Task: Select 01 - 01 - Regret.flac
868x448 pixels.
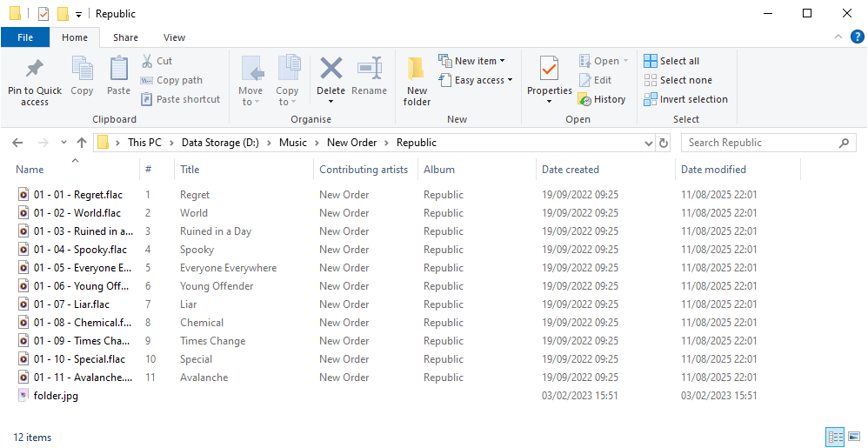Action: (77, 195)
